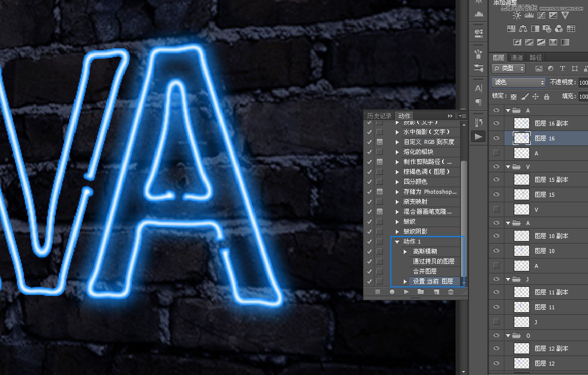Click the play selection button in Actions panel

click(x=406, y=292)
